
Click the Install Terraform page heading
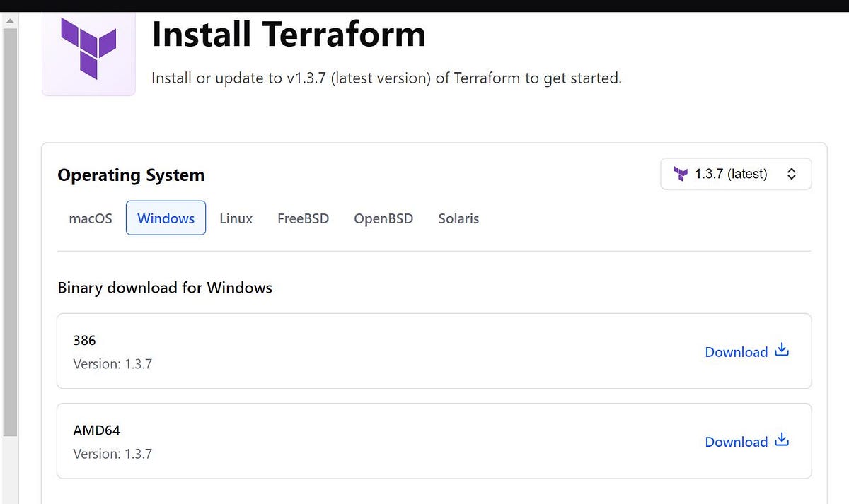[x=288, y=33]
